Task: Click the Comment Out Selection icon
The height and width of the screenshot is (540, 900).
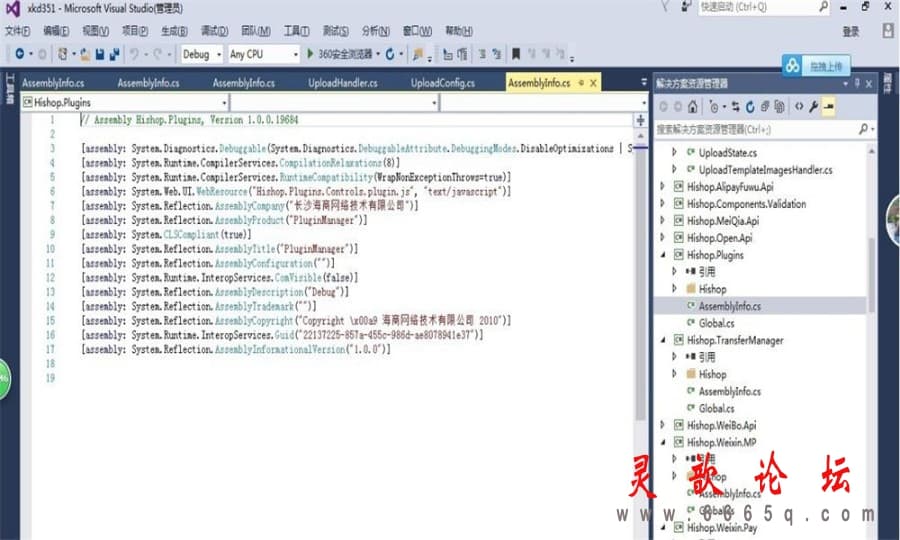Action: pyautogui.click(x=482, y=55)
